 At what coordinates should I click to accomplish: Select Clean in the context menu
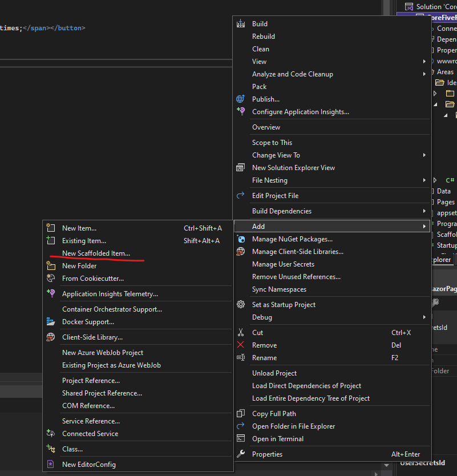pos(260,49)
